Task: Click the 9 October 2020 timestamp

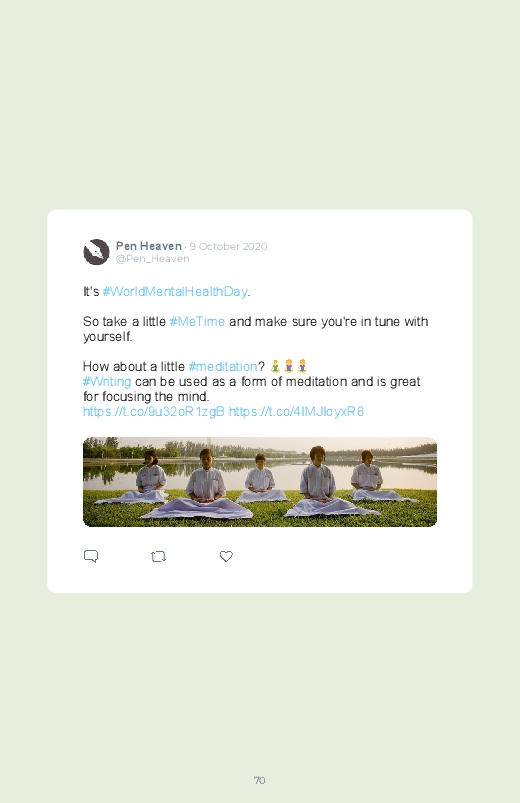Action: click(228, 246)
